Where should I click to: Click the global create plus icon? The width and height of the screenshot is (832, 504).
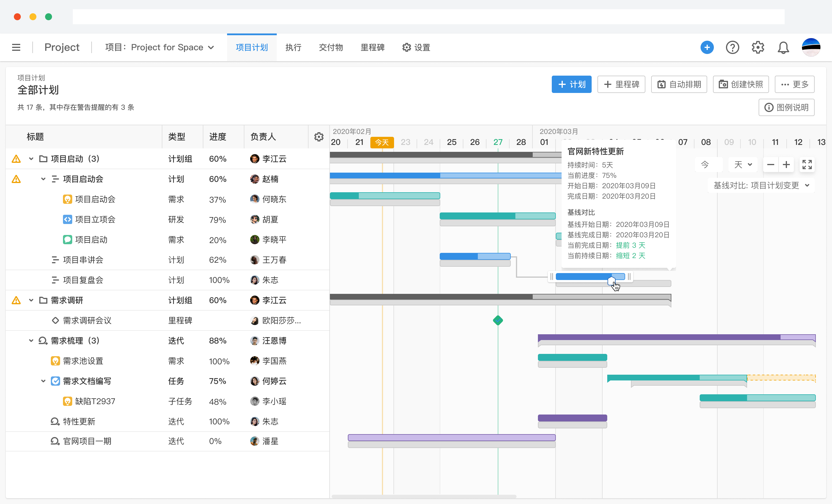pos(707,47)
